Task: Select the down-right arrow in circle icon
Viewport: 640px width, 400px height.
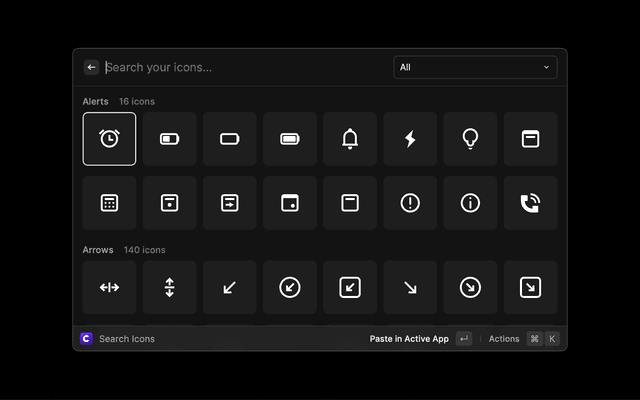Action: point(470,288)
